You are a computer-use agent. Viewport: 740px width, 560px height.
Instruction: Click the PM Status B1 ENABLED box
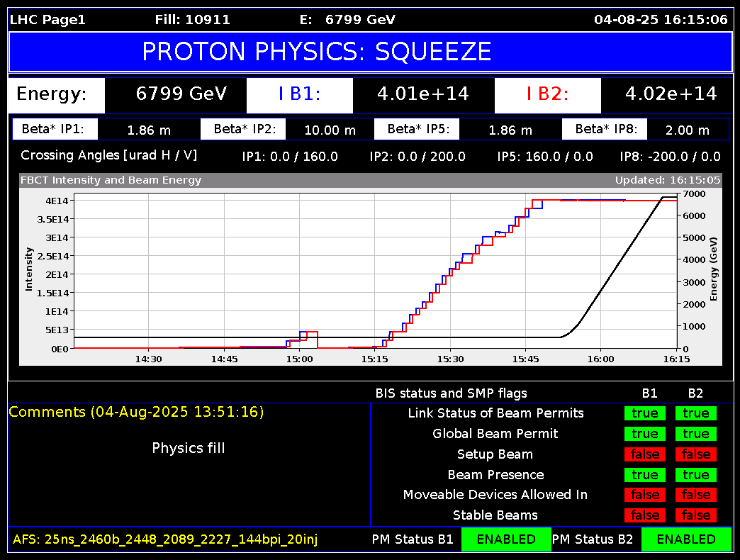(x=505, y=539)
